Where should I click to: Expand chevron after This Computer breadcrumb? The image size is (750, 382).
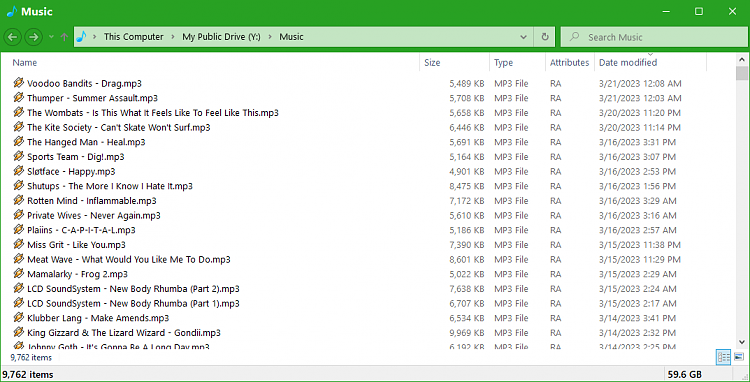(172, 37)
